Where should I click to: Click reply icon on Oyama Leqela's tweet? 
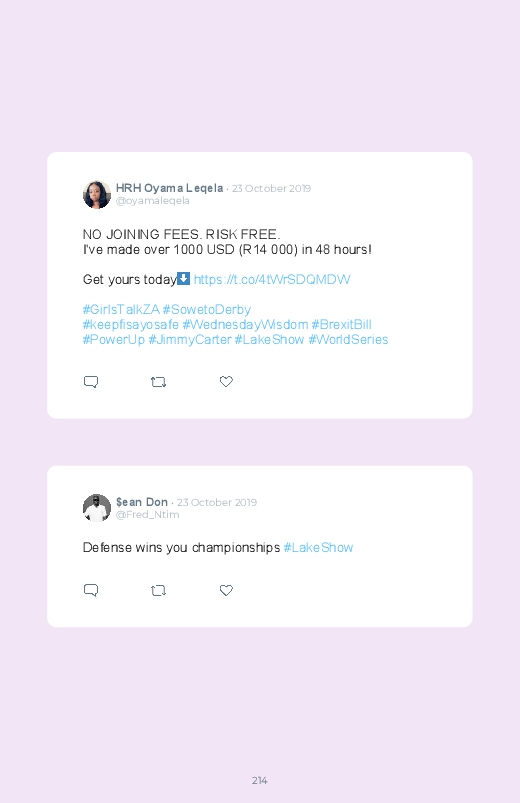91,382
